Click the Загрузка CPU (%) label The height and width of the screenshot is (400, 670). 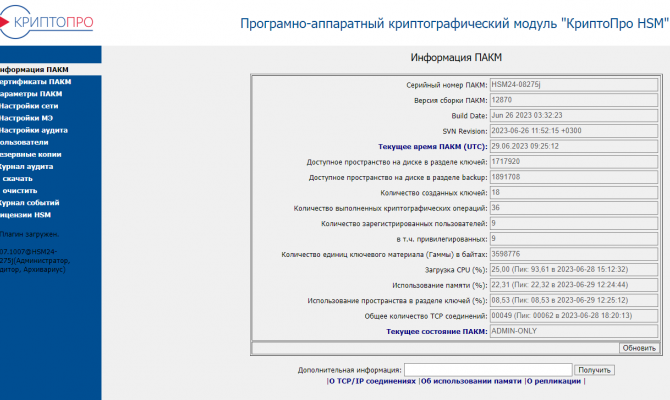tap(456, 270)
